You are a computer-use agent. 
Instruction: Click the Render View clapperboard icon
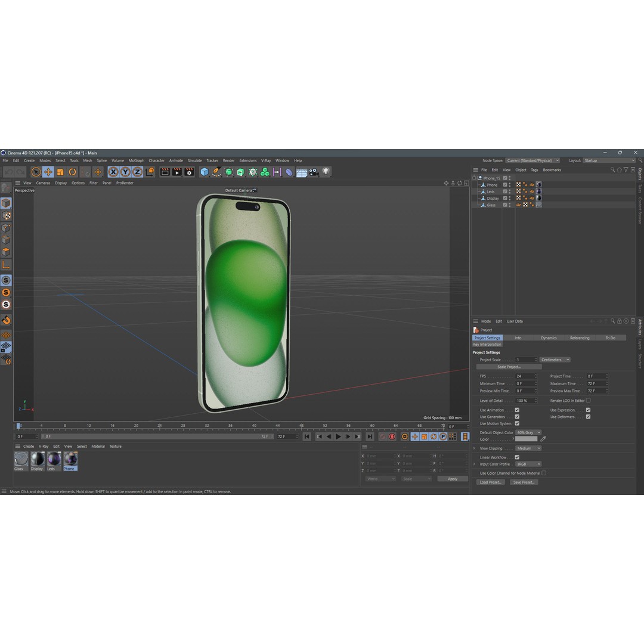point(164,172)
